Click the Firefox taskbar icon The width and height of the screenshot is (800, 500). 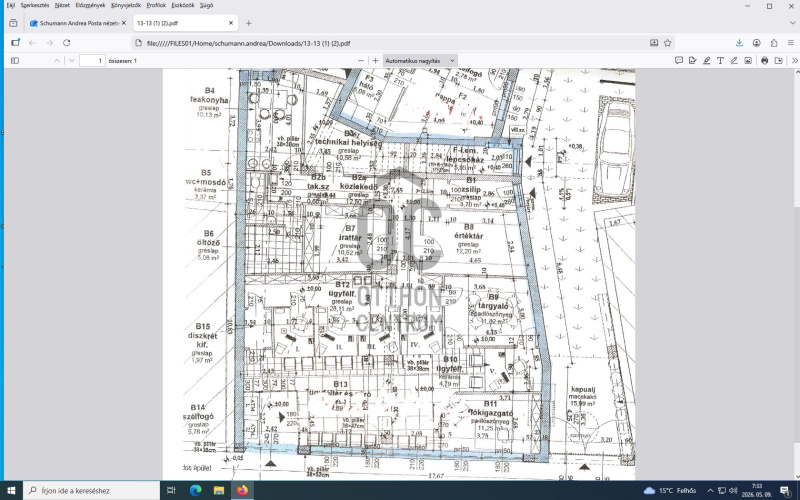click(x=242, y=490)
